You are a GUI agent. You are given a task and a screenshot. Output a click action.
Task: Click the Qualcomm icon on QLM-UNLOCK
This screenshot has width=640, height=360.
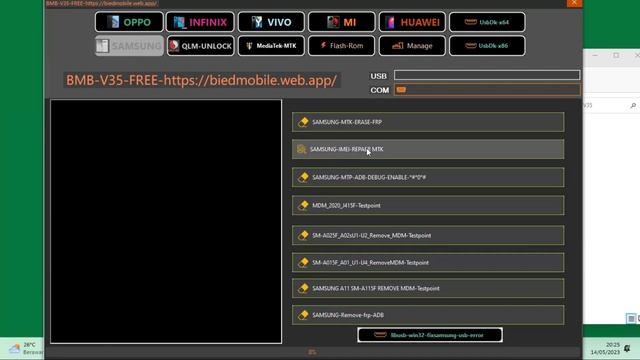pos(174,46)
